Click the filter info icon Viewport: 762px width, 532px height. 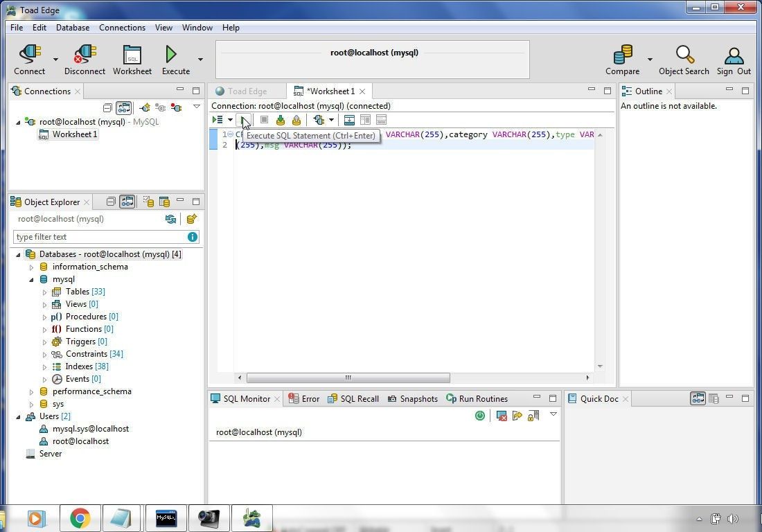point(193,237)
